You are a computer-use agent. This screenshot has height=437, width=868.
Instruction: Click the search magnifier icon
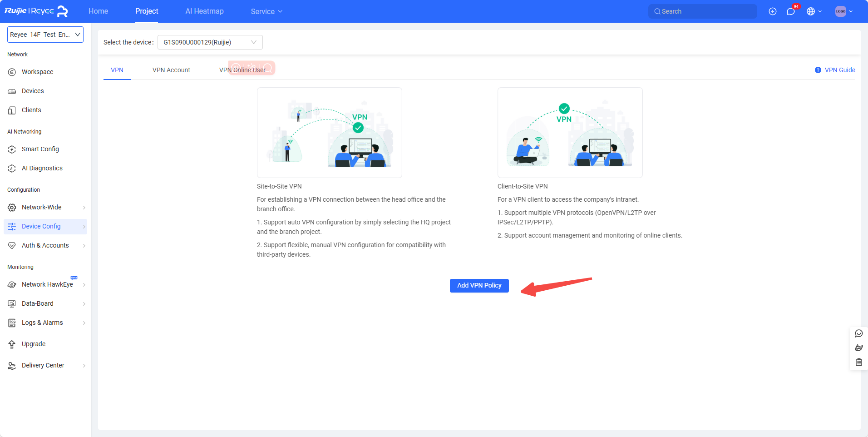(x=657, y=11)
